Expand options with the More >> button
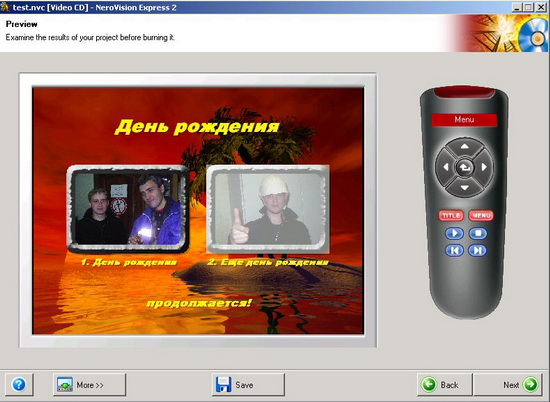 tap(89, 385)
